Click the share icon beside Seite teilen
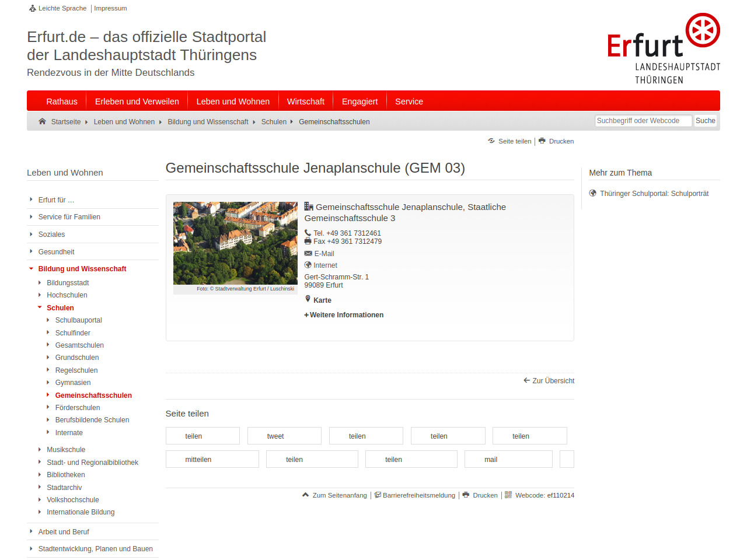 click(491, 141)
